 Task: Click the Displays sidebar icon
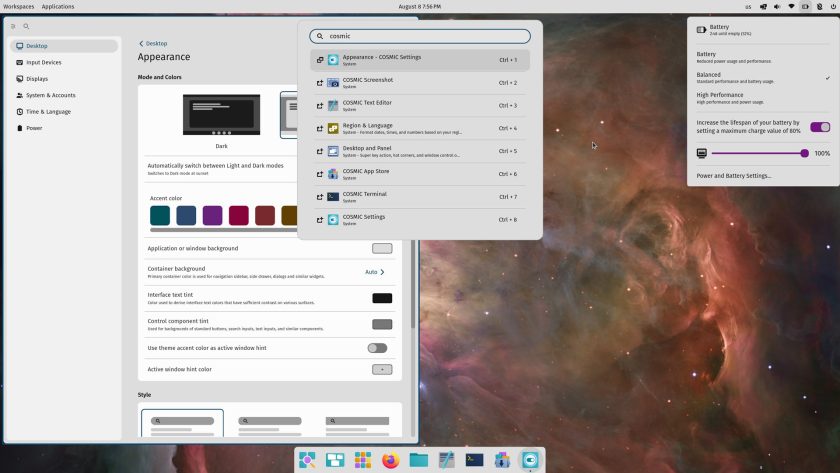(x=20, y=79)
